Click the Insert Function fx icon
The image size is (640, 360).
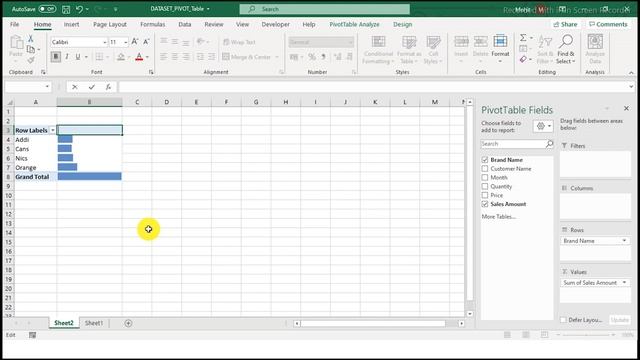(108, 87)
